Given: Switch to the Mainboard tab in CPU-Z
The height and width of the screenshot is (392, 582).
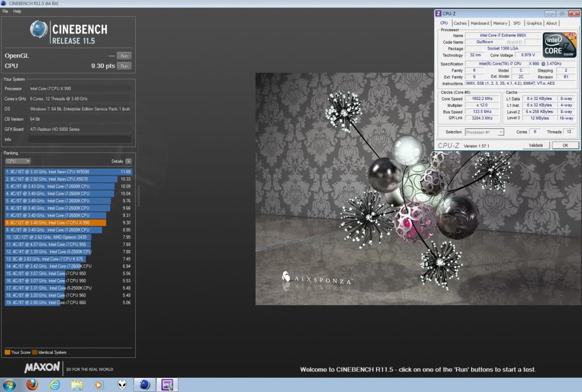Looking at the screenshot, I should click(x=480, y=23).
